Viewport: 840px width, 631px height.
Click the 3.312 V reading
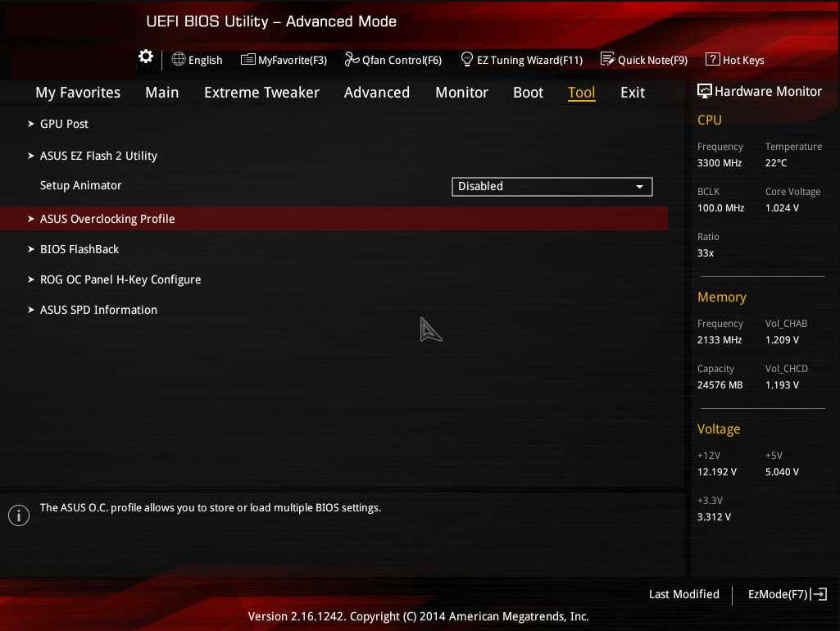[714, 516]
